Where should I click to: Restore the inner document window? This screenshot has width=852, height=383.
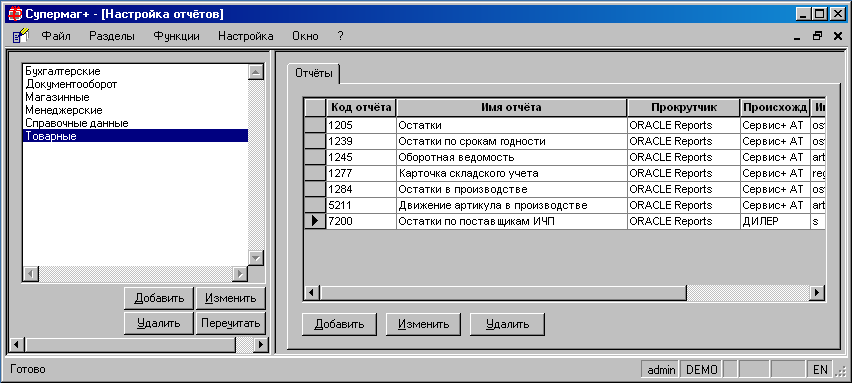click(x=817, y=36)
